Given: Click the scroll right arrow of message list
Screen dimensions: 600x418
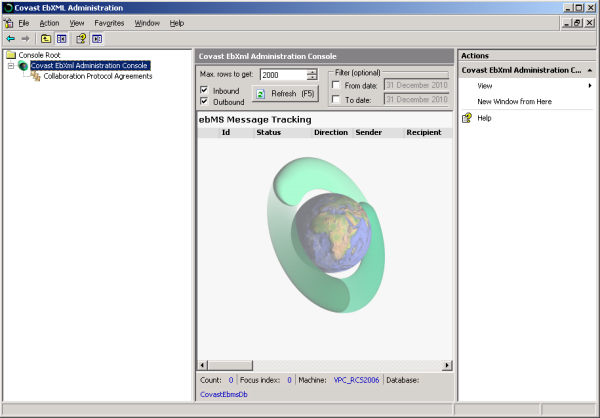Looking at the screenshot, I should click(447, 365).
